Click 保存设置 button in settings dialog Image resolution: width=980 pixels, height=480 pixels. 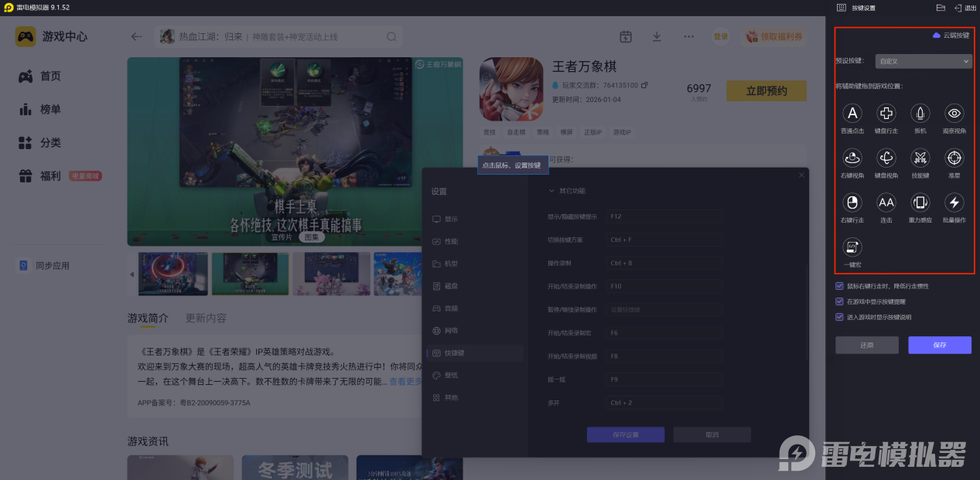625,434
